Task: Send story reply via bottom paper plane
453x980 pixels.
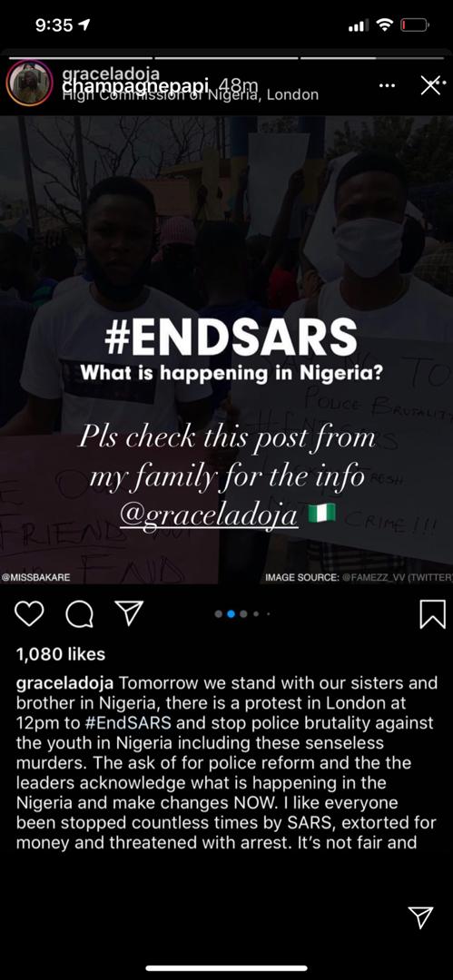Action: pos(420,917)
